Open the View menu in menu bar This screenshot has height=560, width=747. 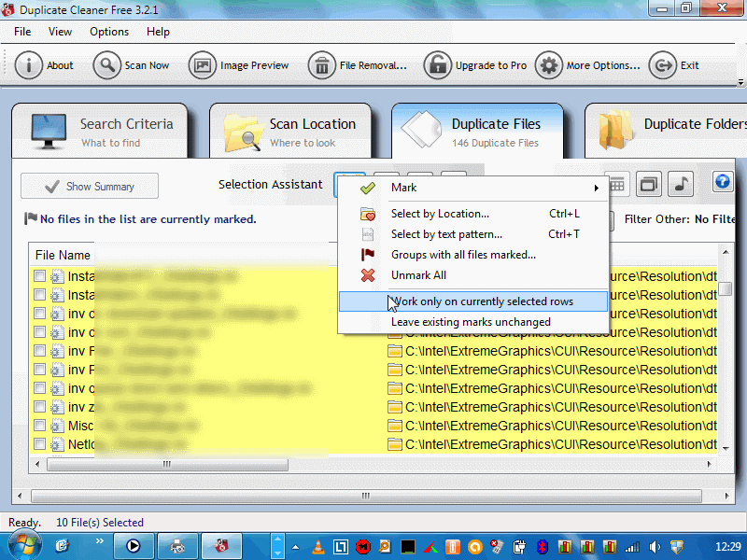60,32
